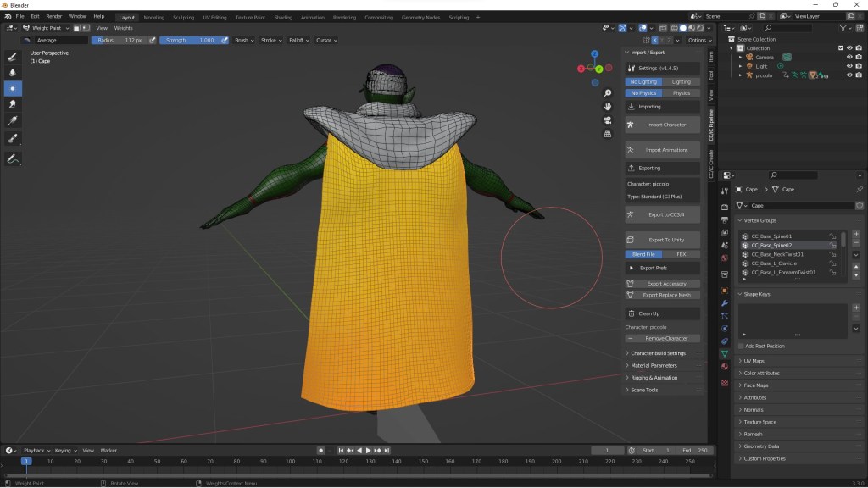Uncheck Collection exclude checkbox
The height and width of the screenshot is (488, 868).
click(841, 48)
